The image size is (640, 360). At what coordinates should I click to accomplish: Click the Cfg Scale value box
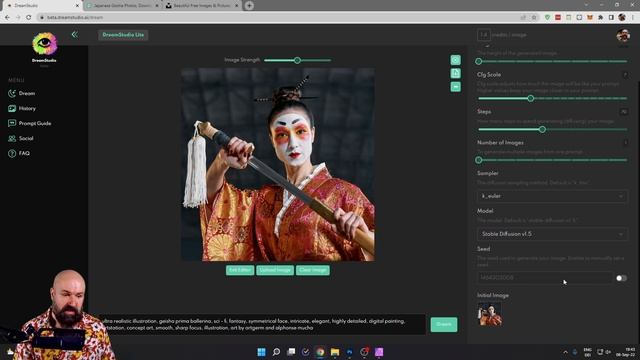click(x=625, y=75)
